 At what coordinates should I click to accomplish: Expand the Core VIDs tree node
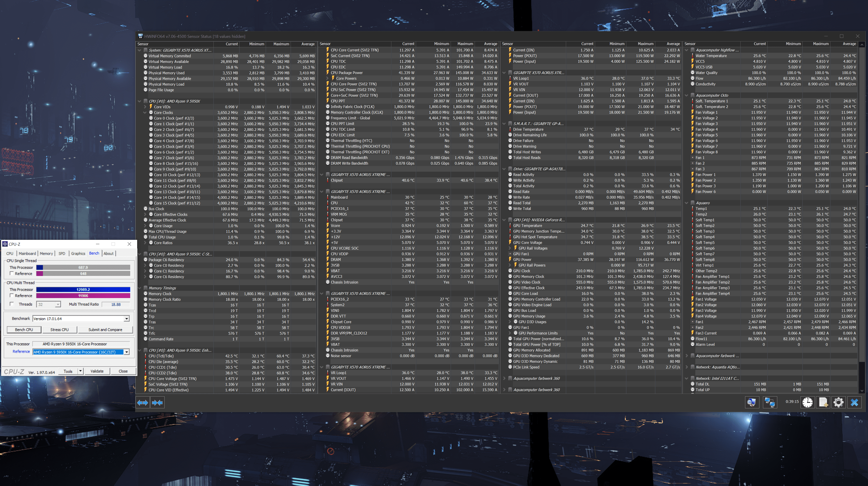point(146,107)
